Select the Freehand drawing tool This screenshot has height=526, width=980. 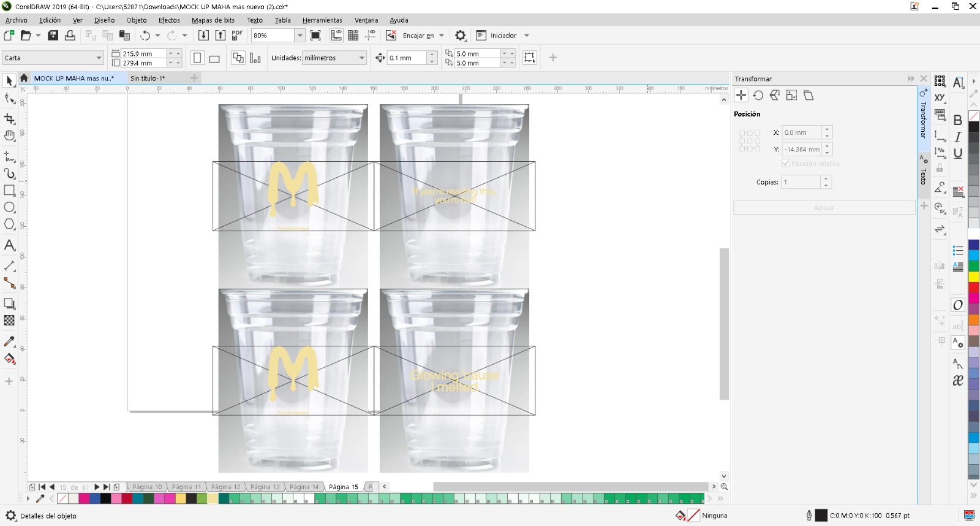[x=9, y=156]
